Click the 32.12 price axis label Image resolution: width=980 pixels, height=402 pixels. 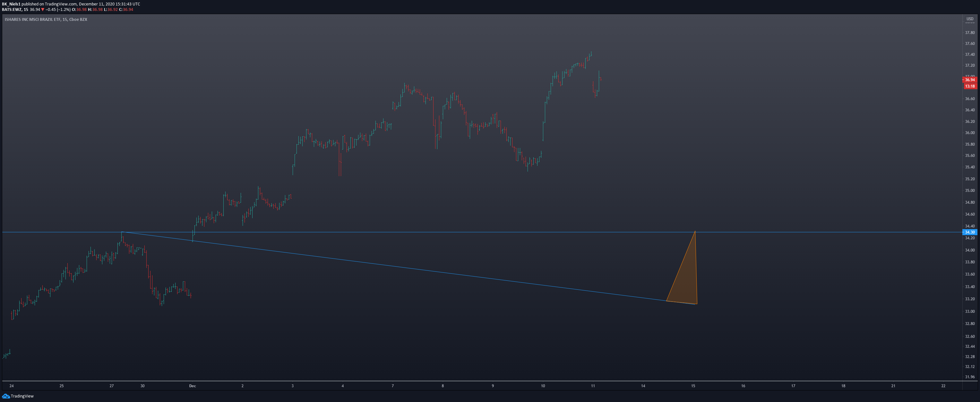[x=970, y=367]
